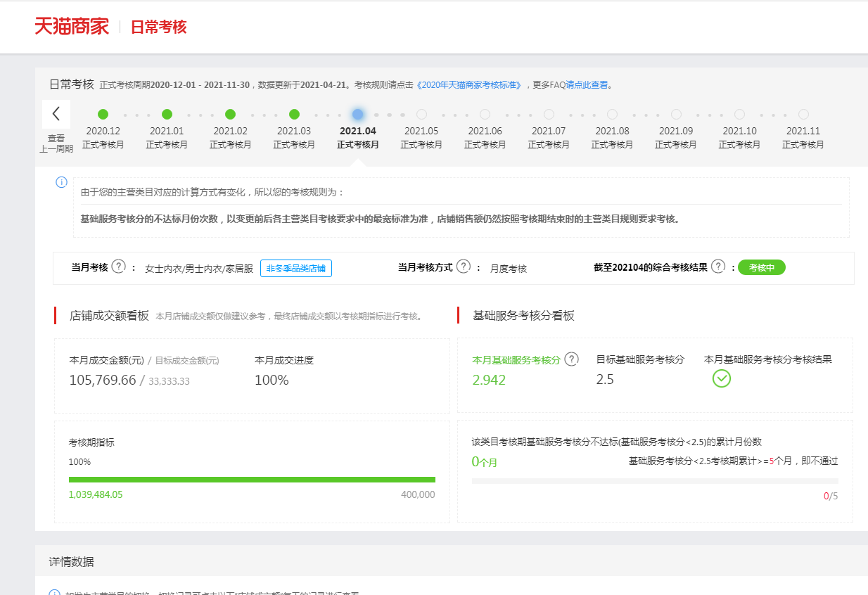868x595 pixels.
Task: Click the 非冬季品类店铺 tag
Action: point(296,268)
